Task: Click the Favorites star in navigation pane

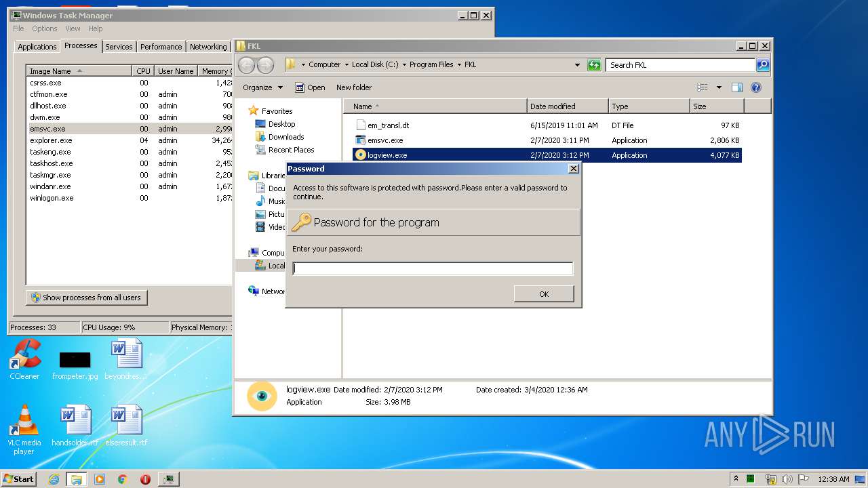Action: [x=254, y=110]
